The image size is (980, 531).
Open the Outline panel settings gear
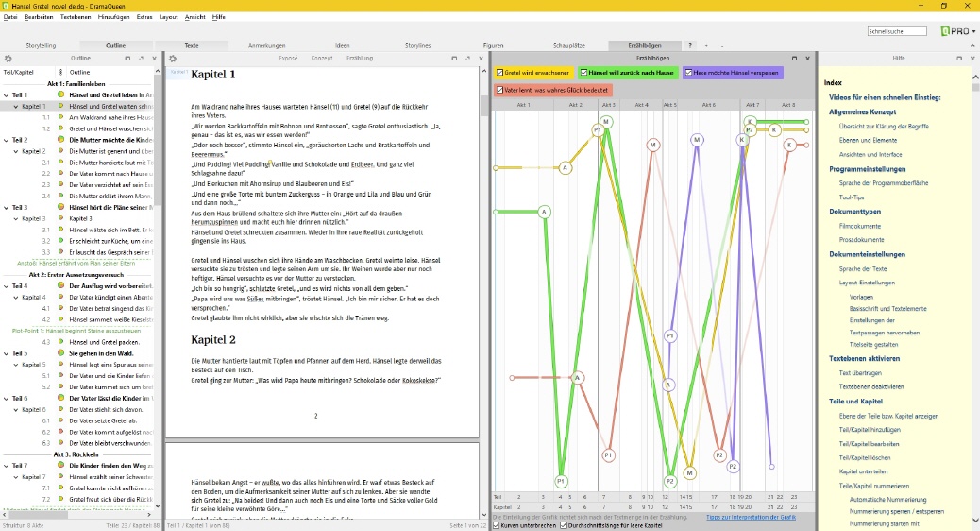(8, 59)
